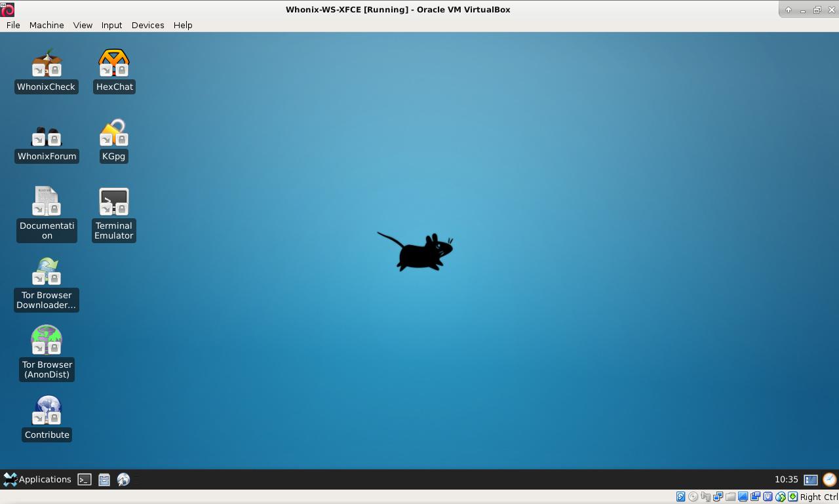Viewport: 839px width, 504px height.
Task: Expand the View menu
Action: click(x=83, y=25)
